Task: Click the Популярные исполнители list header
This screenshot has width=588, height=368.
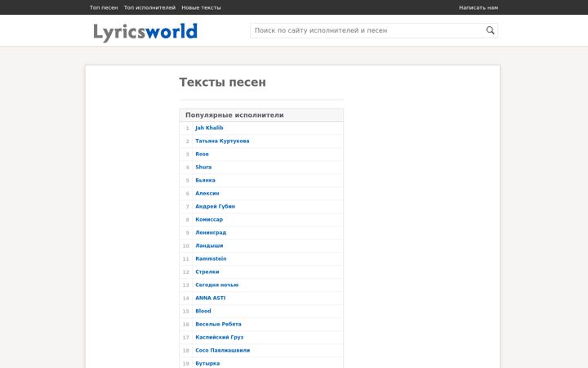Action: click(261, 115)
